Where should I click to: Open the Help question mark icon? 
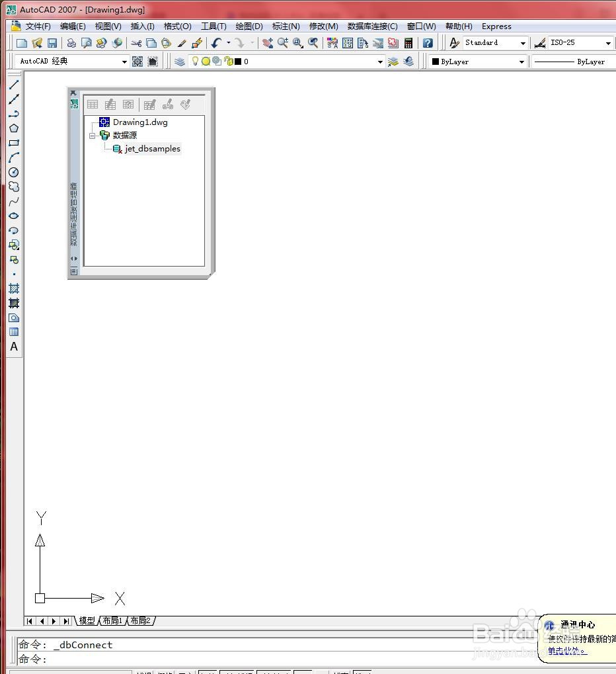[x=428, y=43]
